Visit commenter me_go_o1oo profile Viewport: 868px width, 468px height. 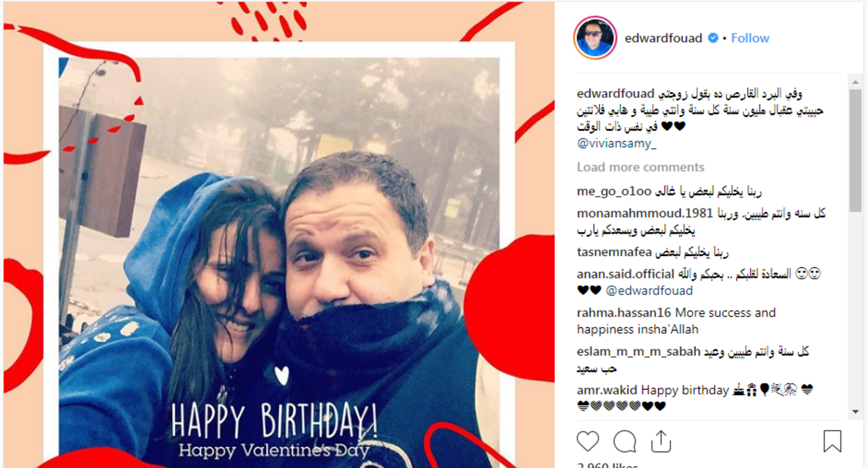click(615, 192)
